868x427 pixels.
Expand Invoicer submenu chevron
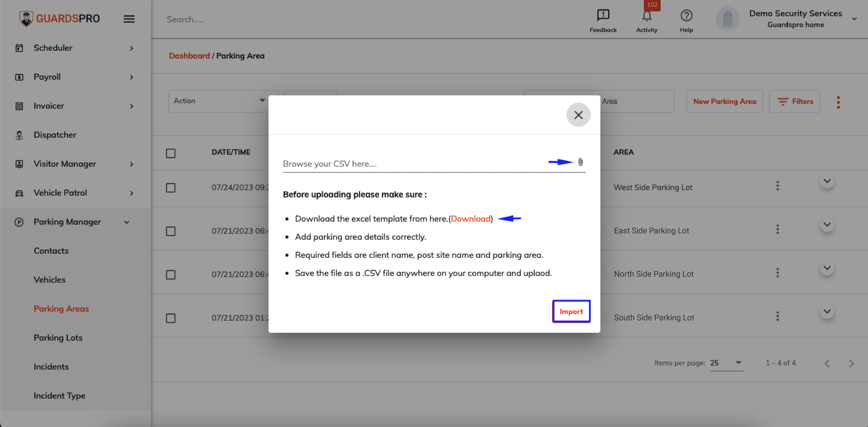click(131, 106)
